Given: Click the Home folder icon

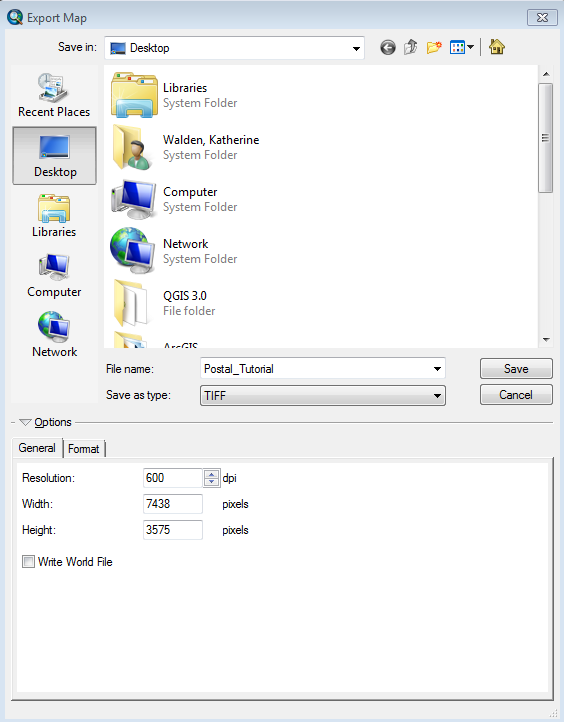Looking at the screenshot, I should (497, 47).
